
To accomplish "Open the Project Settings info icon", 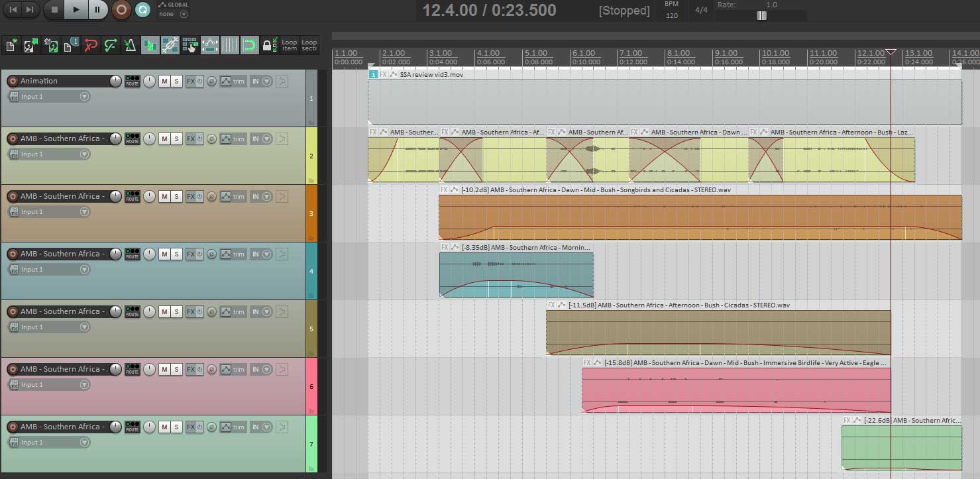I will pos(71,46).
